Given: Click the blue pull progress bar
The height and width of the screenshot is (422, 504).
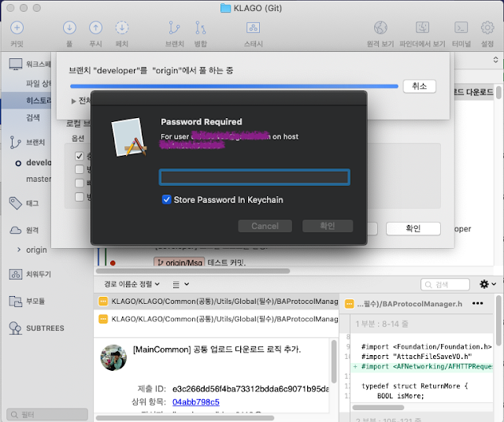Looking at the screenshot, I should click(234, 86).
